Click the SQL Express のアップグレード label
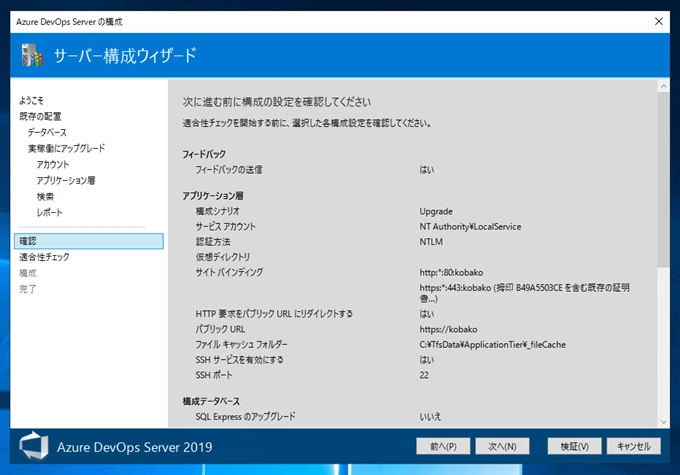680x475 pixels. (245, 416)
